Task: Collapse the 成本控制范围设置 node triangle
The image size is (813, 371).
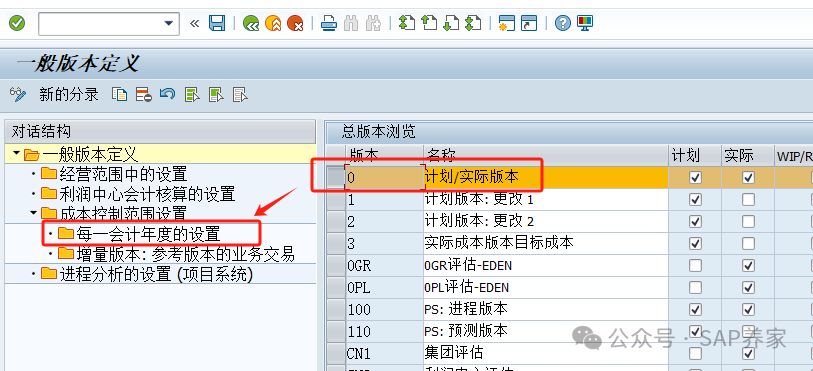Action: (34, 212)
